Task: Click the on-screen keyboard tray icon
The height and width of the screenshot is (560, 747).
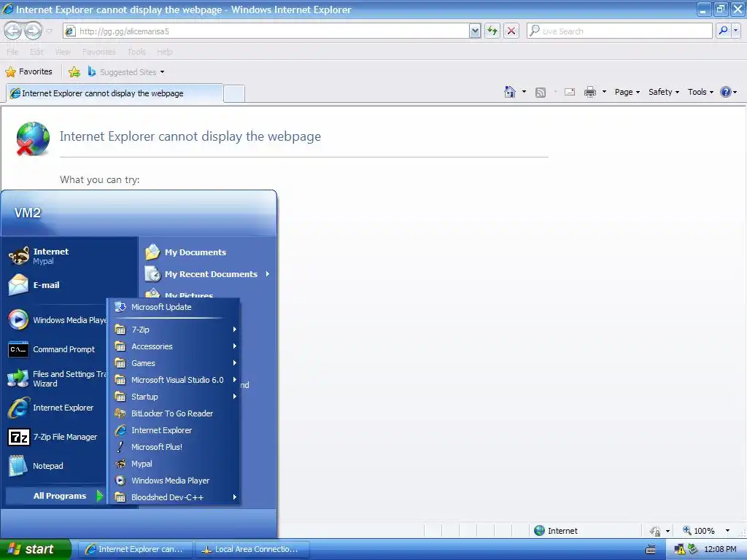Action: pyautogui.click(x=650, y=550)
